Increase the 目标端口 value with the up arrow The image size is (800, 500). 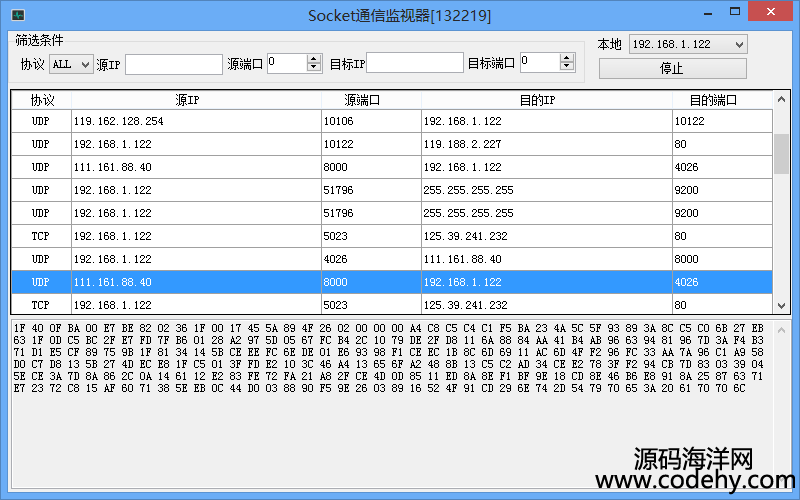(566, 58)
